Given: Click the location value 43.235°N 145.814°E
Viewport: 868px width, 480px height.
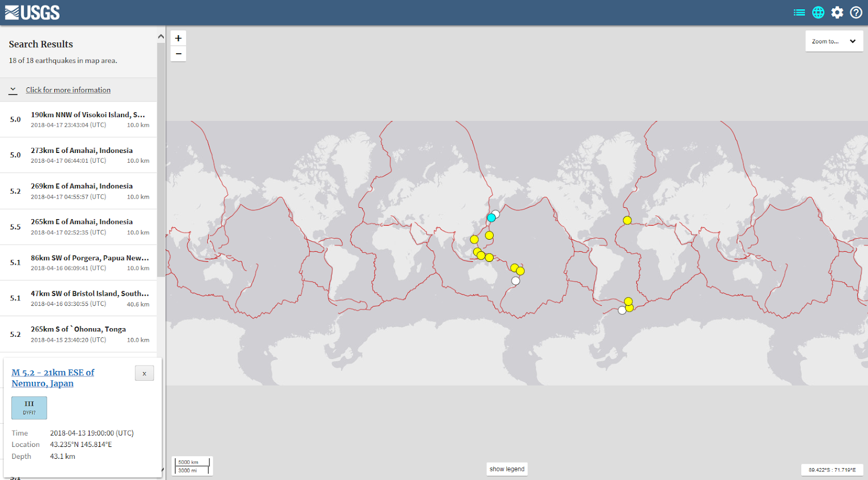Looking at the screenshot, I should (81, 444).
